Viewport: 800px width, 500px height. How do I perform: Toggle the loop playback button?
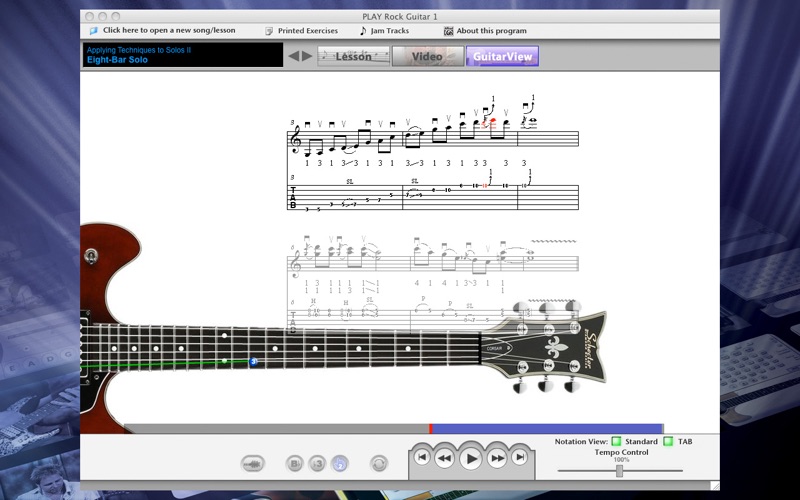pos(379,464)
